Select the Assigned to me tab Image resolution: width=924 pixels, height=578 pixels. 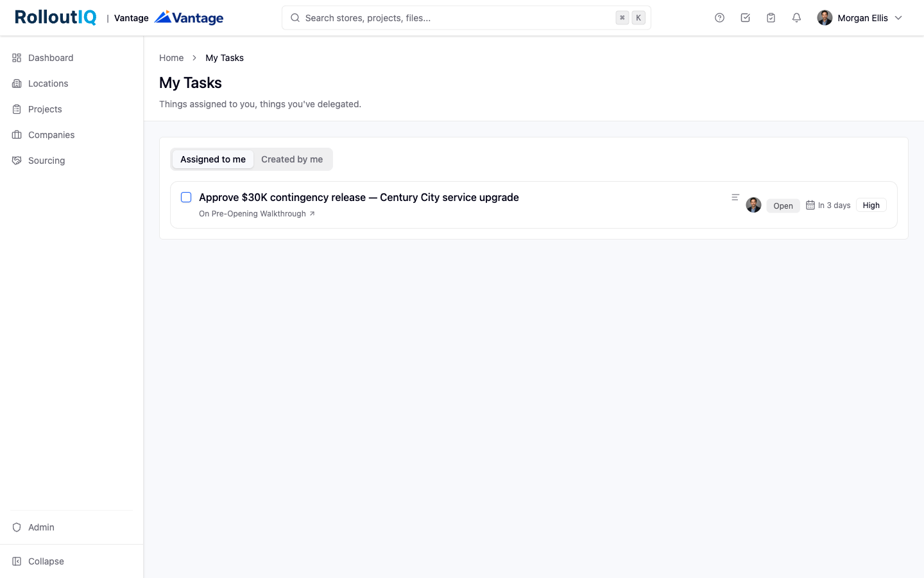click(x=213, y=159)
